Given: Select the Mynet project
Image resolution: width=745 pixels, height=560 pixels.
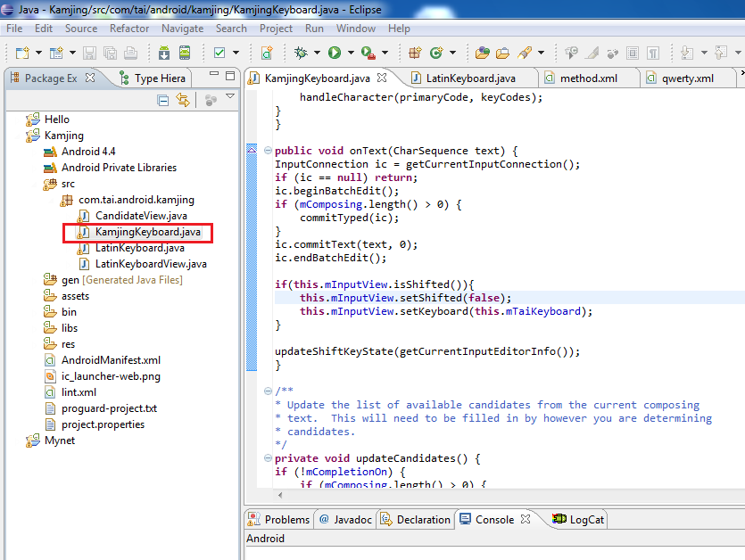Looking at the screenshot, I should [x=50, y=441].
